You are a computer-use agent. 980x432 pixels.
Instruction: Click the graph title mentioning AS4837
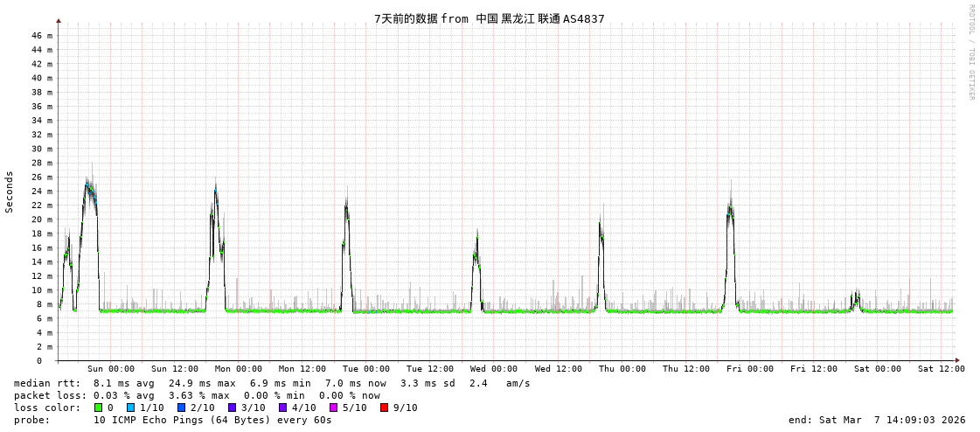489,18
